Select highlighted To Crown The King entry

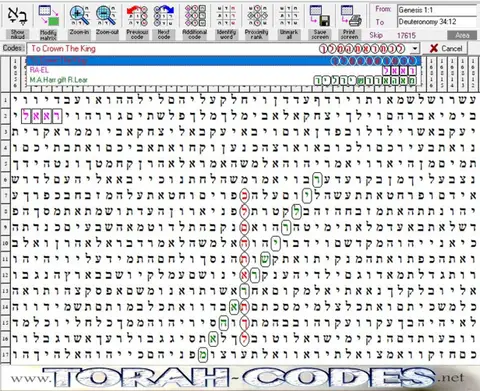pos(224,61)
